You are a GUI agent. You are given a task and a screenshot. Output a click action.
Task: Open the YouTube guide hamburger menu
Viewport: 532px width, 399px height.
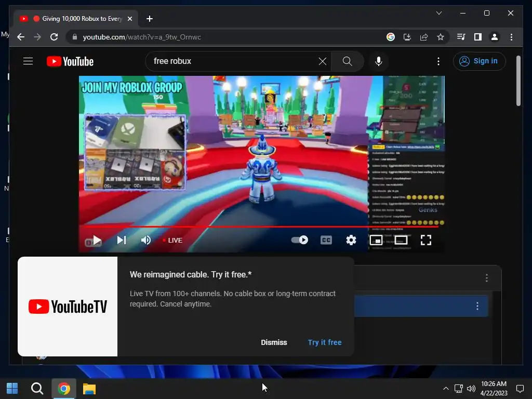click(x=28, y=61)
